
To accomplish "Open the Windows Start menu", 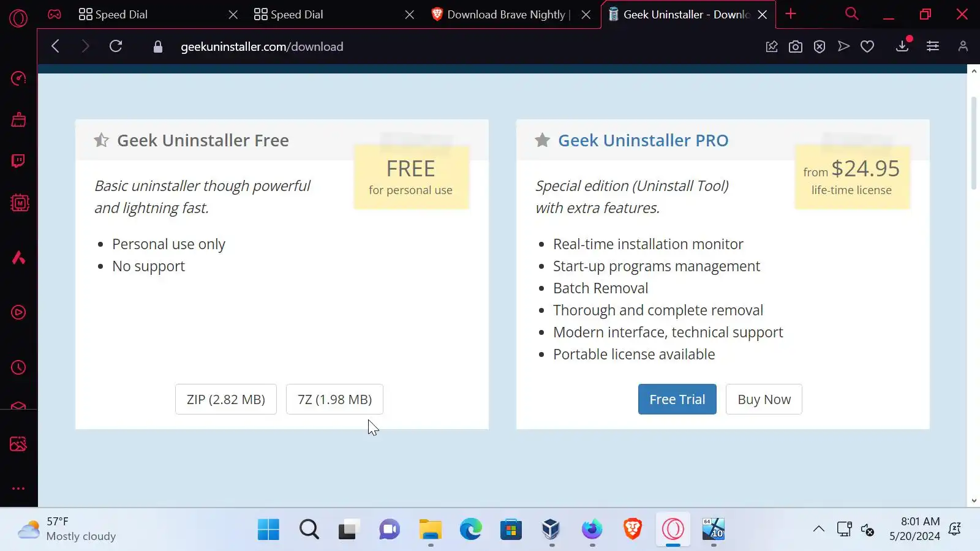I will [x=268, y=529].
